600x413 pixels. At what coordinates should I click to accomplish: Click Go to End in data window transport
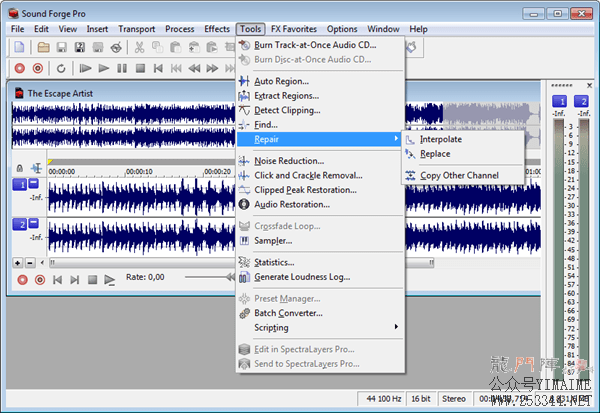[75, 280]
